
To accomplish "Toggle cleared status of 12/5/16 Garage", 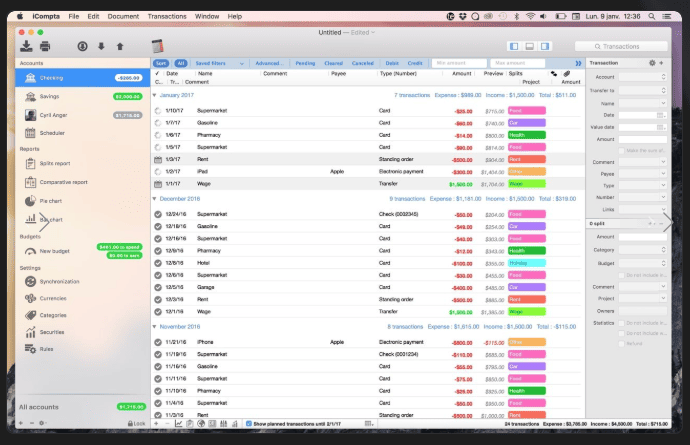I will (x=158, y=287).
